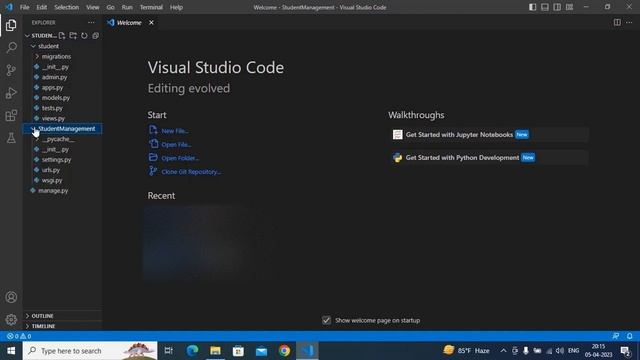Open the Help menu
This screenshot has width=640, height=360.
[x=176, y=7]
